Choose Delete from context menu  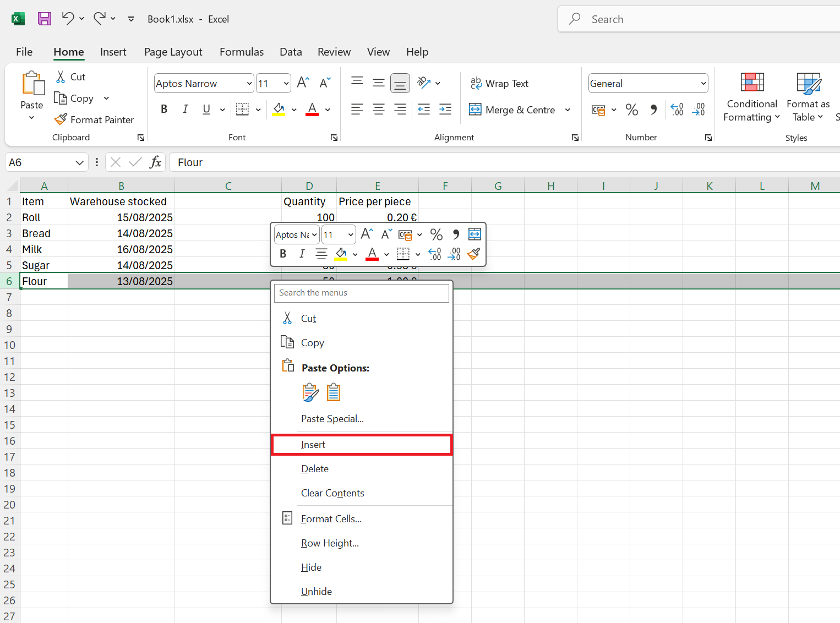pos(362,469)
